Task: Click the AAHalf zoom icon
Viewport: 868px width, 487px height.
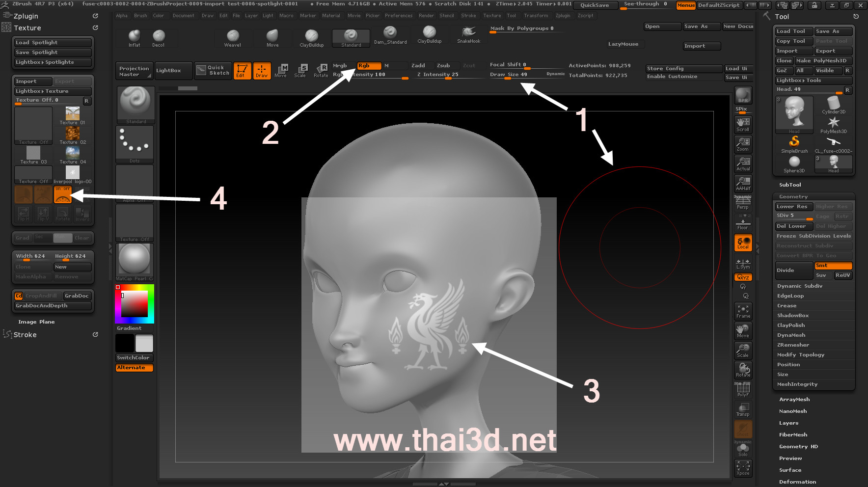Action: pos(743,184)
